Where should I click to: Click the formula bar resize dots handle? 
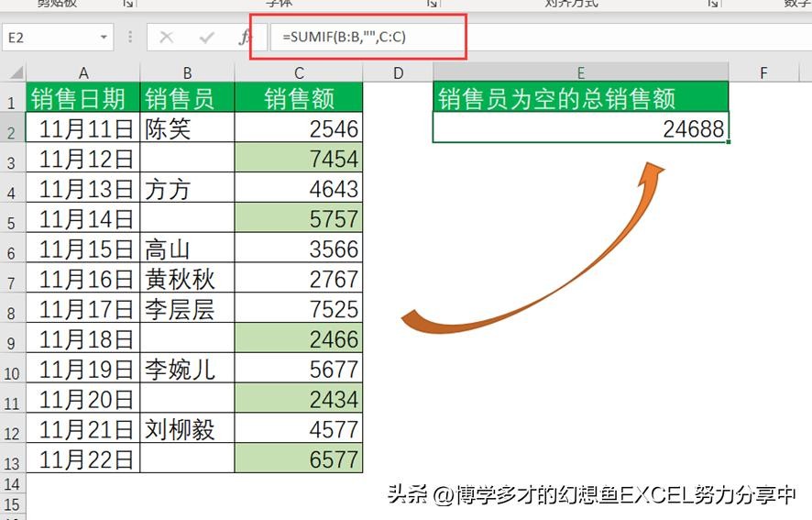click(x=130, y=38)
